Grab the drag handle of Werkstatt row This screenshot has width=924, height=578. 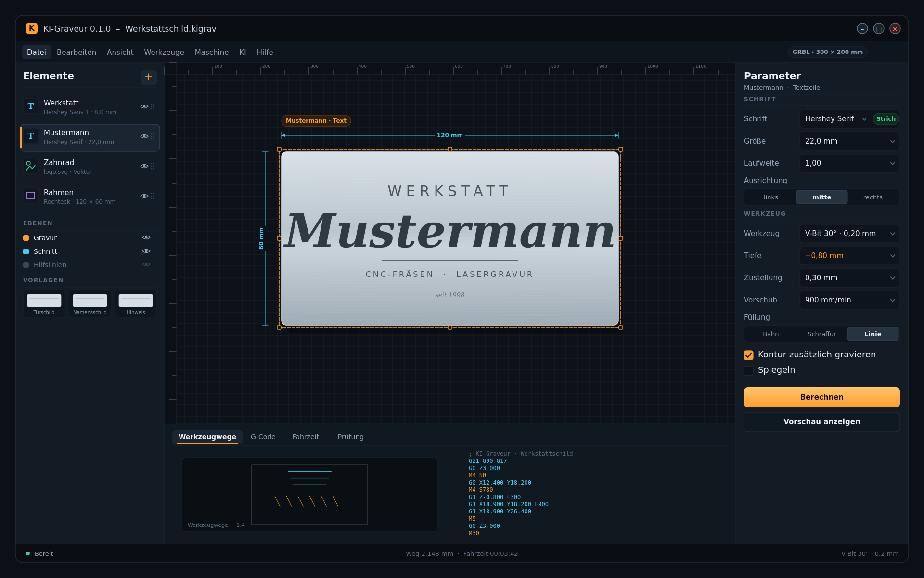pyautogui.click(x=153, y=106)
